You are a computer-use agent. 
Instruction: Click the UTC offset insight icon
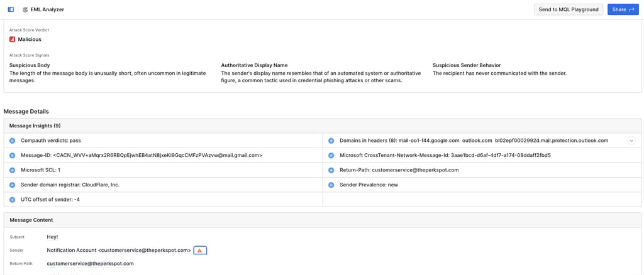(x=12, y=200)
